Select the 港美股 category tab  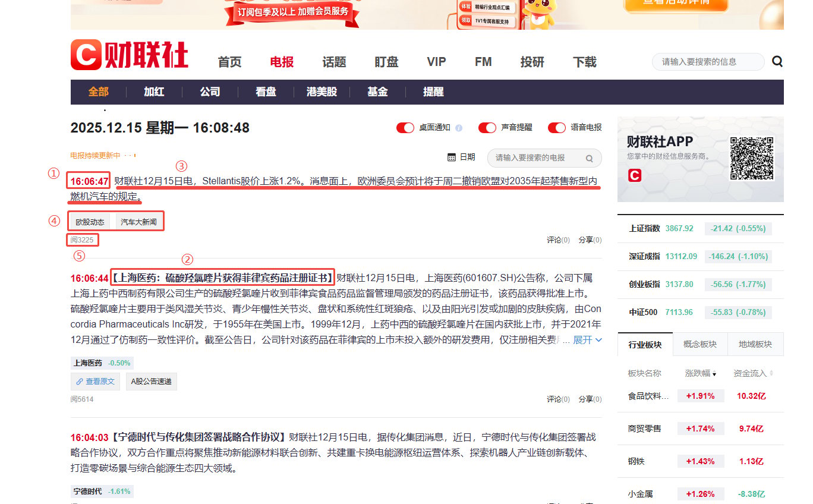click(322, 92)
